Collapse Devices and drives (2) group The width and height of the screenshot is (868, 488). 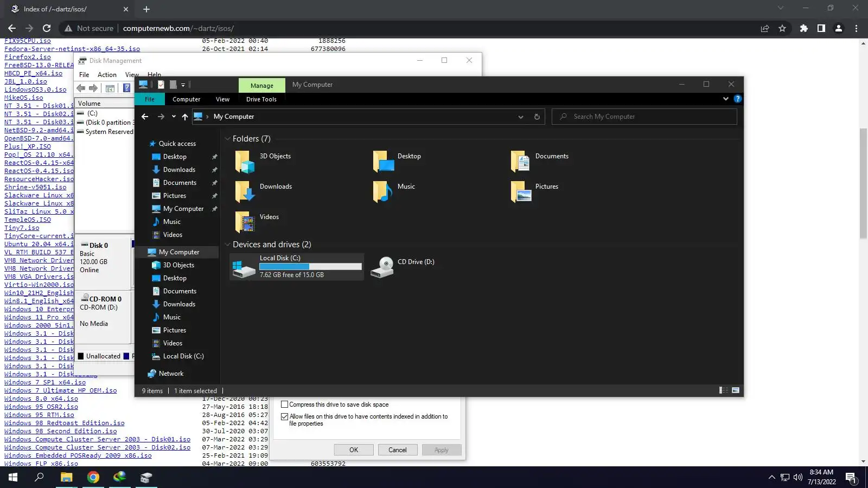tap(228, 245)
